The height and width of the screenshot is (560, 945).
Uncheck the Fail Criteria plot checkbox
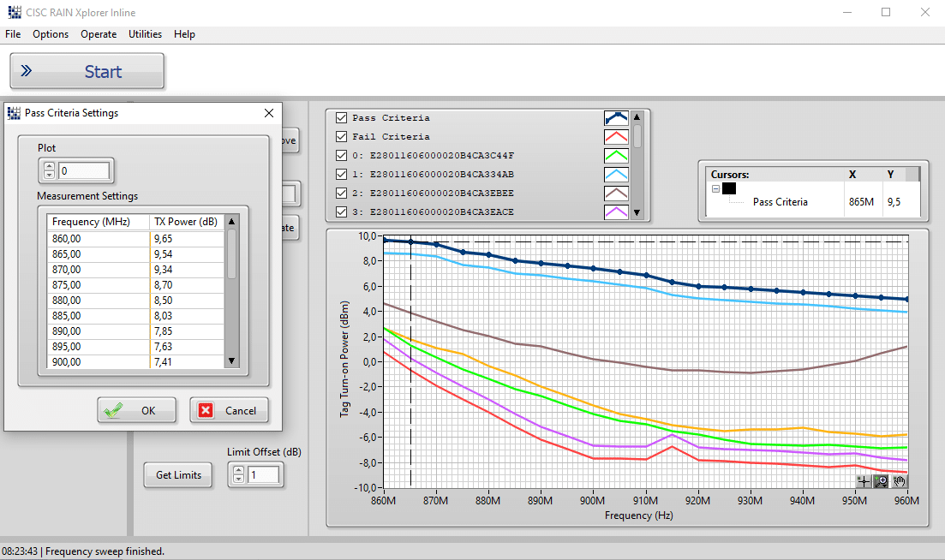click(342, 137)
